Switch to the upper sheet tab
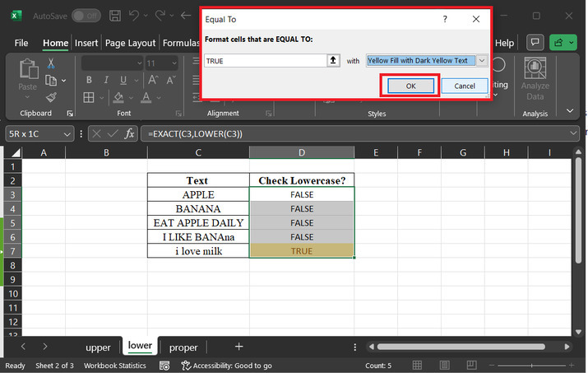The width and height of the screenshot is (588, 373). (98, 347)
